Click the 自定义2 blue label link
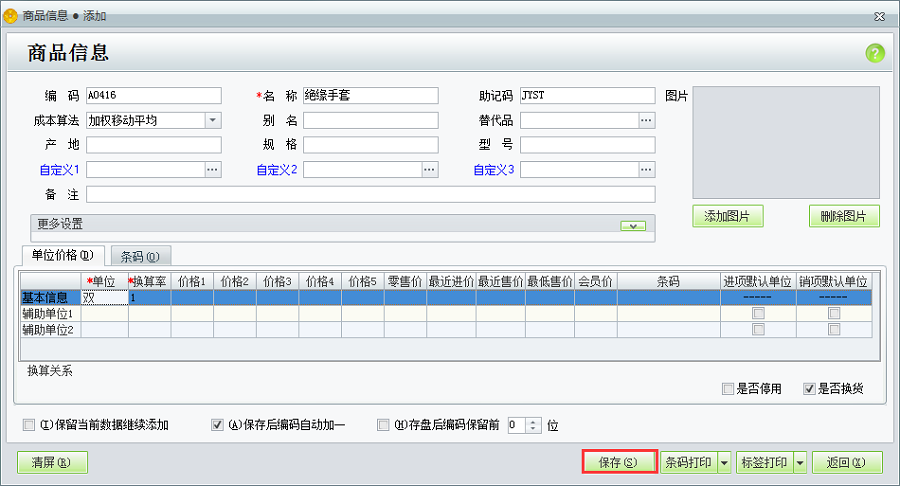Image resolution: width=900 pixels, height=486 pixels. tap(277, 170)
